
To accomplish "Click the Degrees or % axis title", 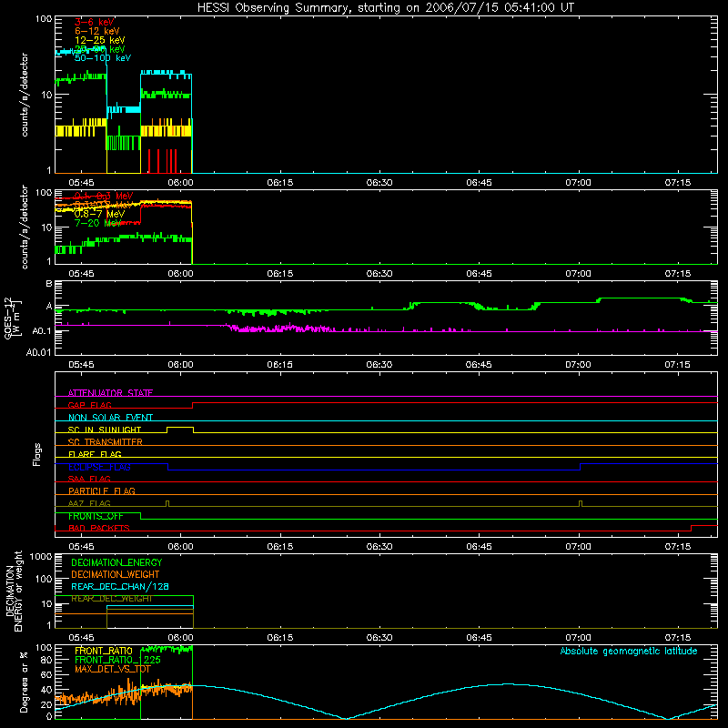I will click(x=25, y=682).
